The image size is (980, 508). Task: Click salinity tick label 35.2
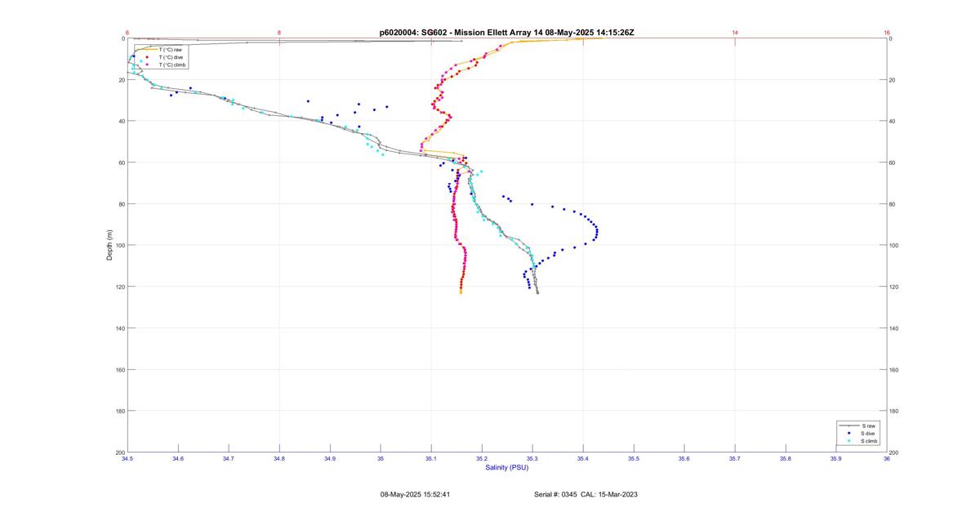pyautogui.click(x=481, y=458)
